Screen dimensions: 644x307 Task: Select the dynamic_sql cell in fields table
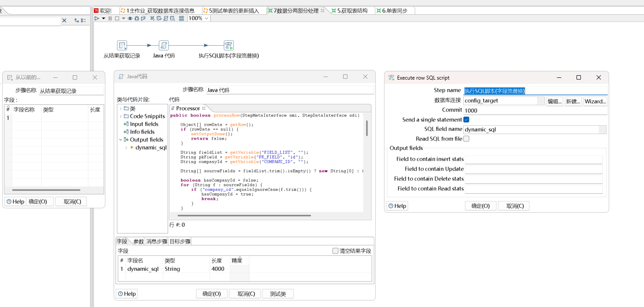(x=143, y=269)
